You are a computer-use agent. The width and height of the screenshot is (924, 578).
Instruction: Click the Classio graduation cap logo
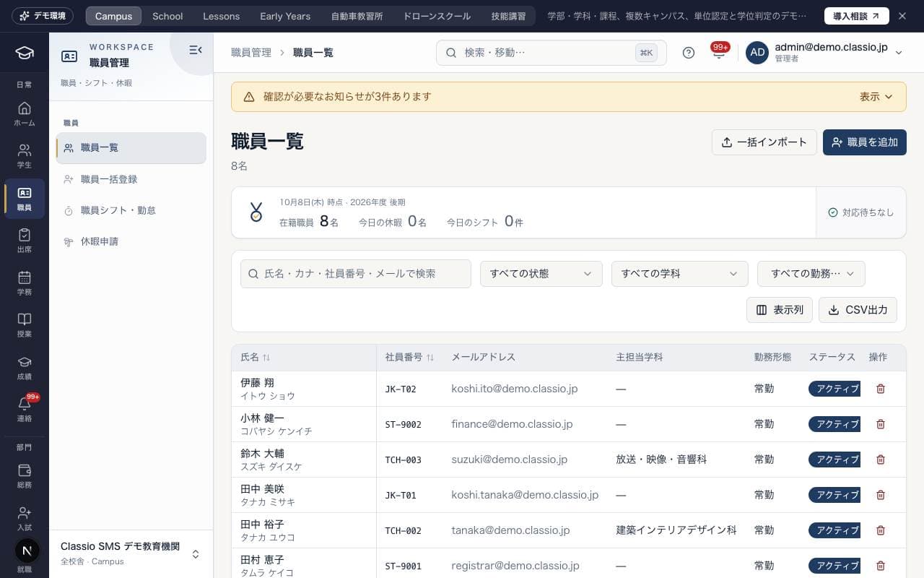(x=25, y=53)
